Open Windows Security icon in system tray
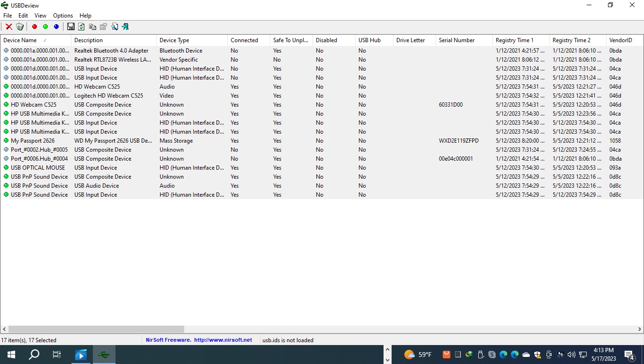Image resolution: width=644 pixels, height=364 pixels. [x=537, y=355]
